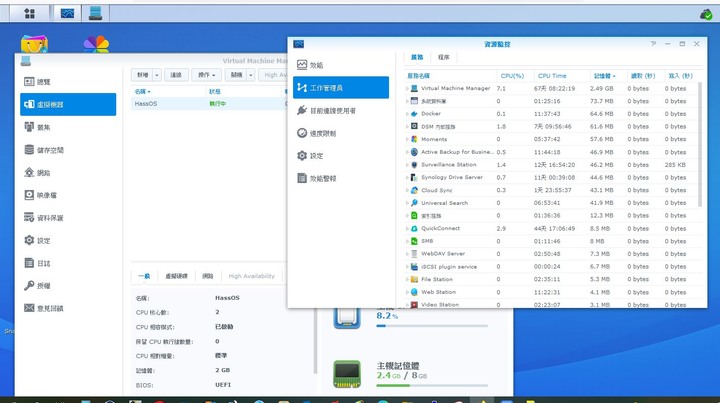The width and height of the screenshot is (720, 403).
Task: Click the 關機 shutdown button in VMM
Action: point(236,75)
